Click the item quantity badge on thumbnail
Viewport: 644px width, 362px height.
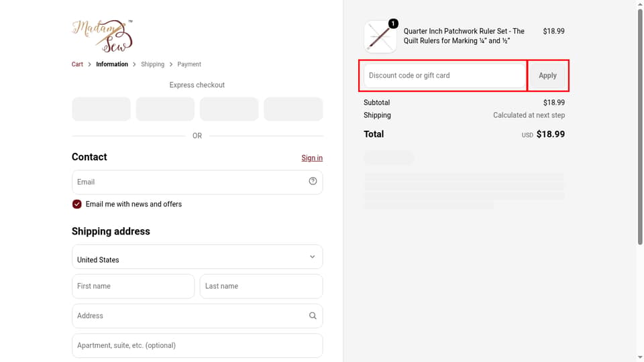(x=393, y=23)
